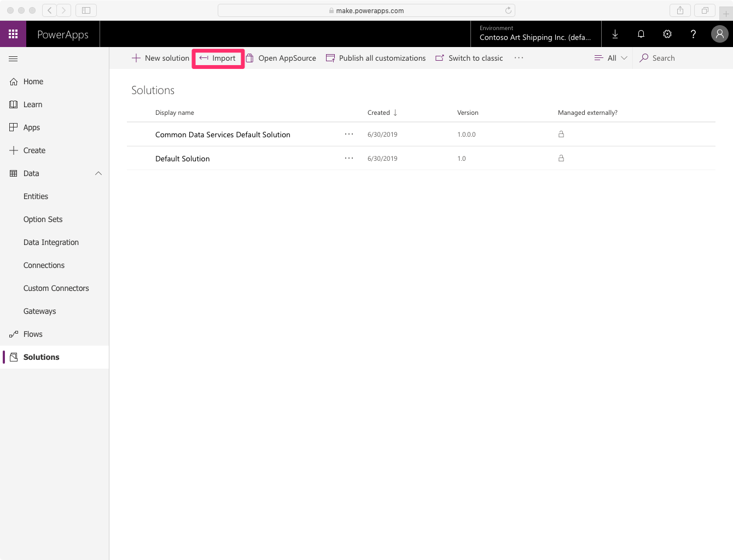Click the Solutions page heading
733x560 pixels.
pos(153,90)
